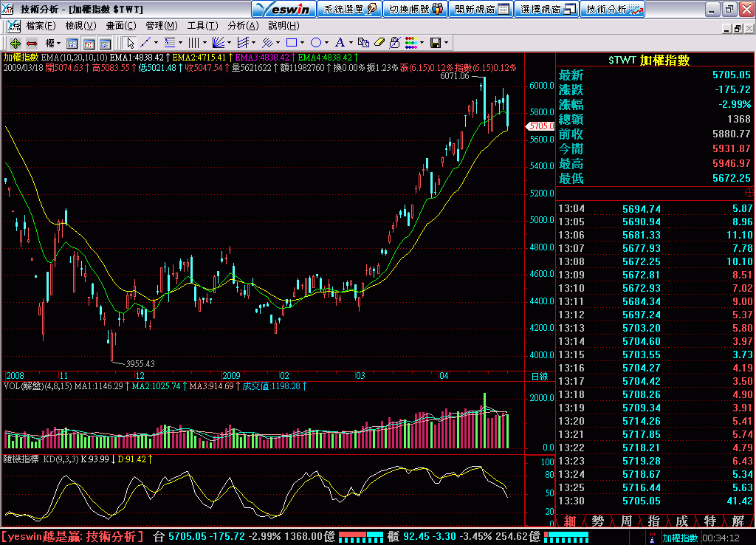Switch to the 細 tab
This screenshot has height=545, width=756.
coord(570,521)
